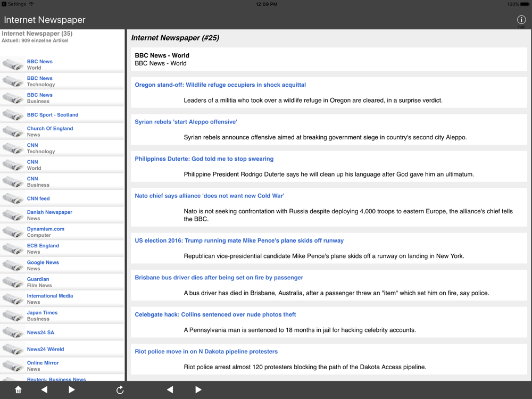The width and height of the screenshot is (532, 399).
Task: Click the newspaper icon next to CNN Business
Action: [13, 181]
